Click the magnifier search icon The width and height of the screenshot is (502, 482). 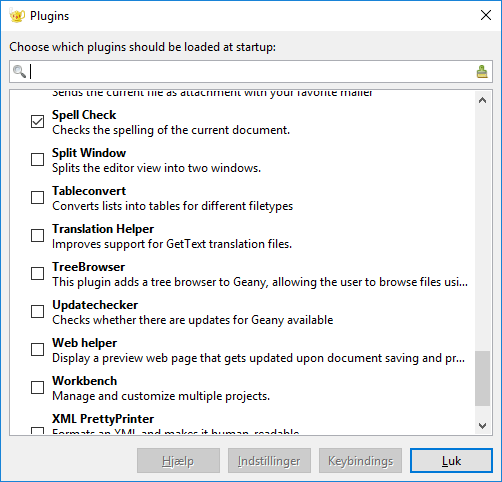tap(19, 71)
